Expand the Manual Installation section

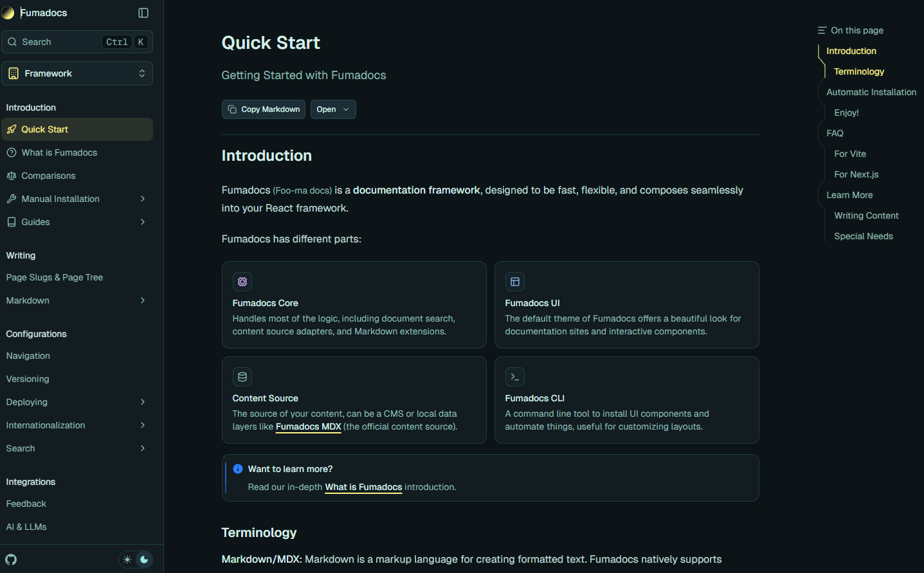point(142,199)
